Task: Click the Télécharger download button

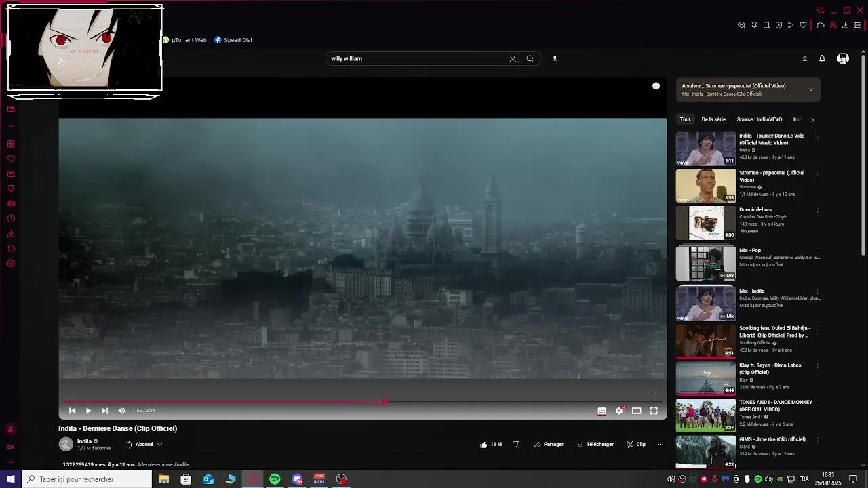Action: [x=595, y=445]
